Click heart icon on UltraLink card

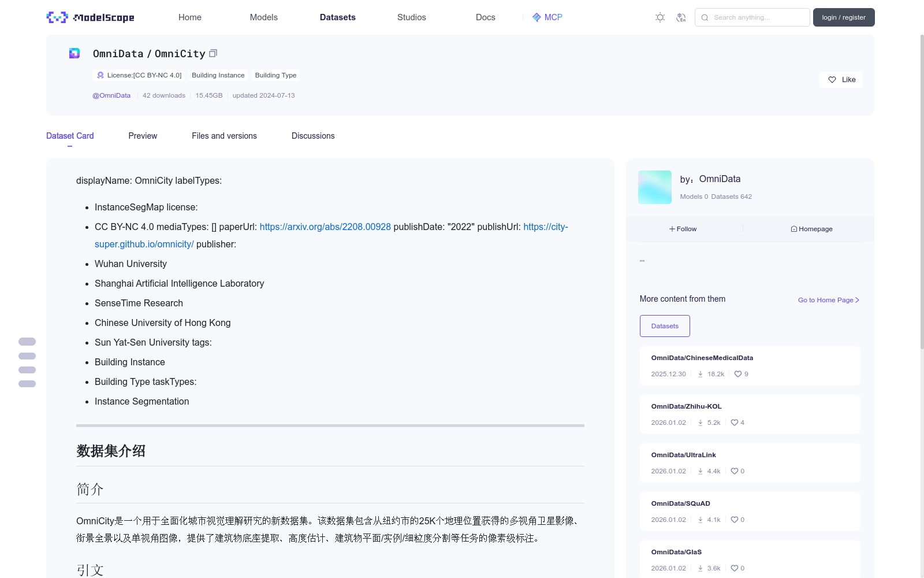[x=735, y=471]
